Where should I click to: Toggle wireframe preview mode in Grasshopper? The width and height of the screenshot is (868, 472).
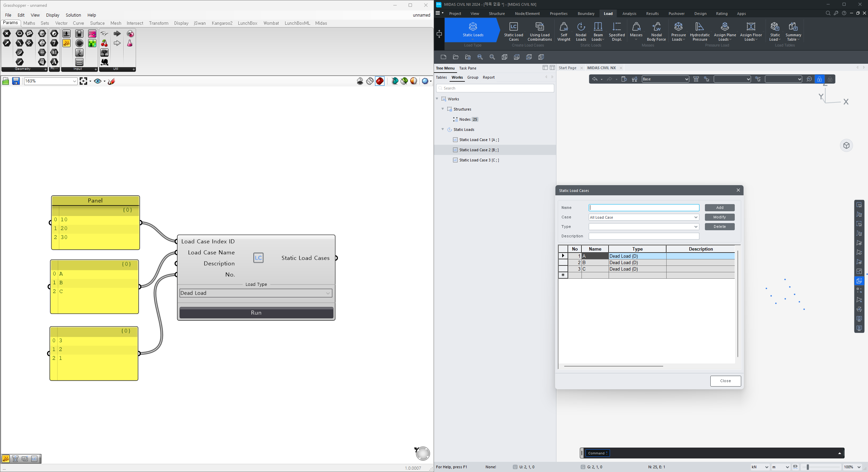(x=370, y=81)
